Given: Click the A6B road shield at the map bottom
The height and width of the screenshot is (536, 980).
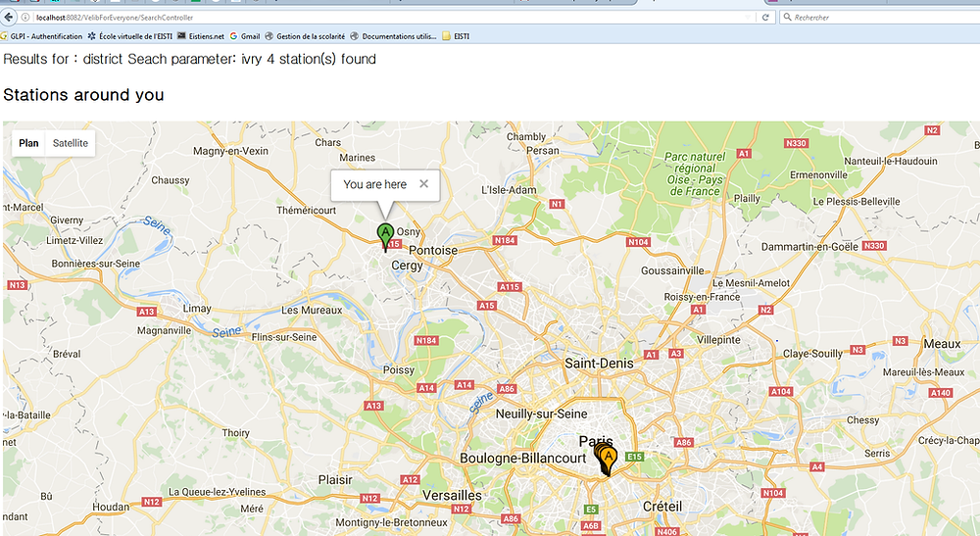Looking at the screenshot, I should (x=591, y=526).
